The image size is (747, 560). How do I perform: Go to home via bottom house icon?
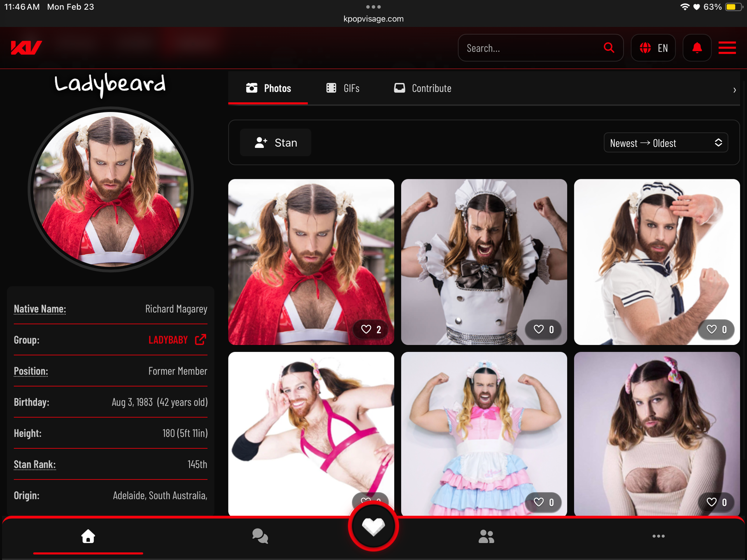pyautogui.click(x=88, y=536)
